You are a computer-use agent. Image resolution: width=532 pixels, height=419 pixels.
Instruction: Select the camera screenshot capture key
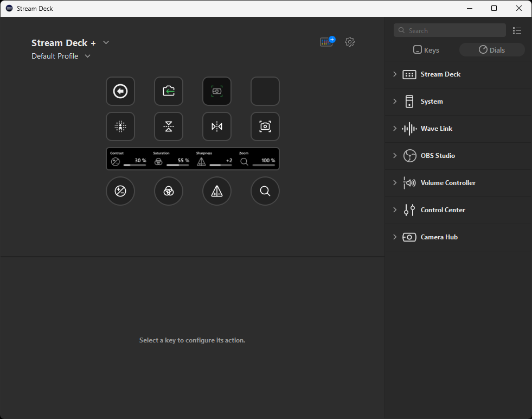click(265, 126)
